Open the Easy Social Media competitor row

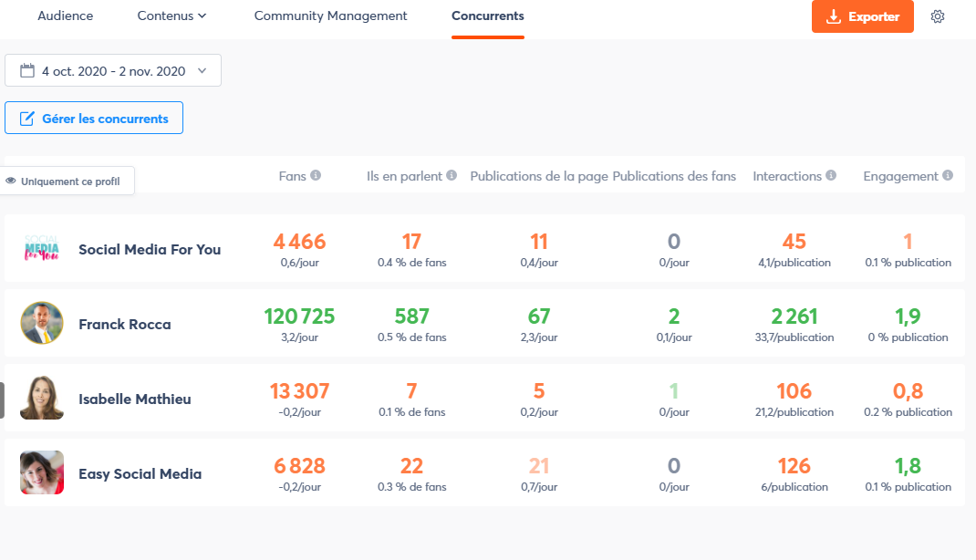point(140,473)
